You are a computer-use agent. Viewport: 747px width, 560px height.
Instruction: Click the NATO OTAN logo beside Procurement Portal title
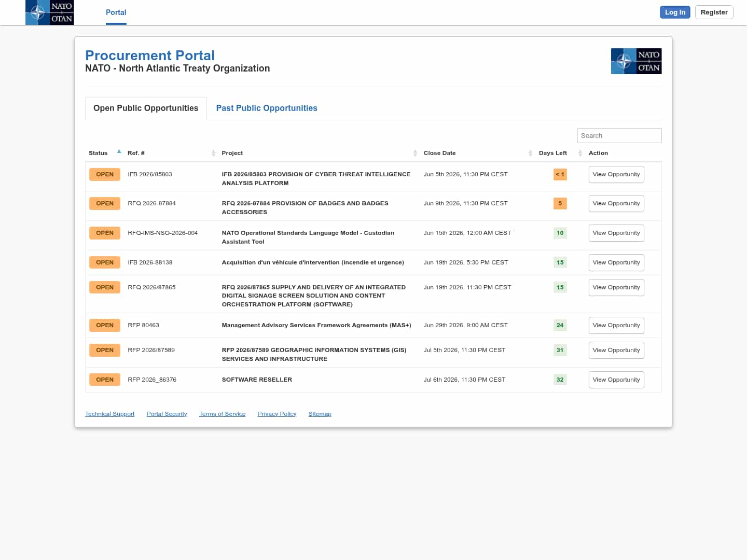point(636,61)
